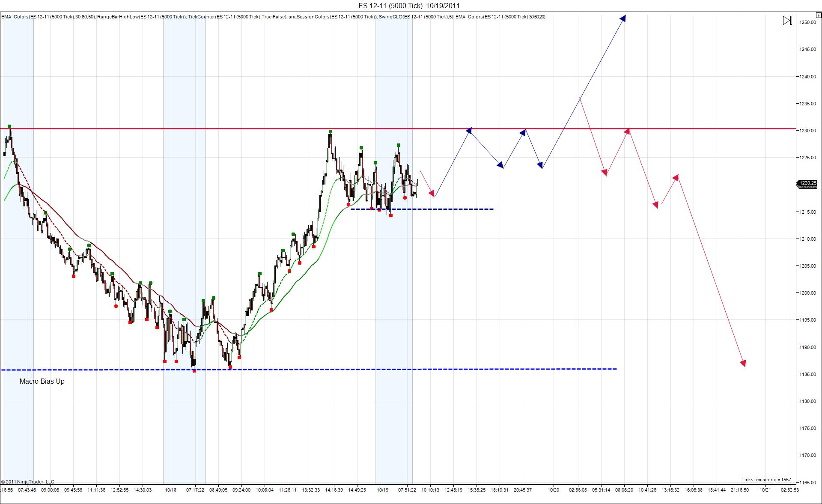Click the 1205.00 price axis label
The width and height of the screenshot is (822, 504).
[x=807, y=266]
